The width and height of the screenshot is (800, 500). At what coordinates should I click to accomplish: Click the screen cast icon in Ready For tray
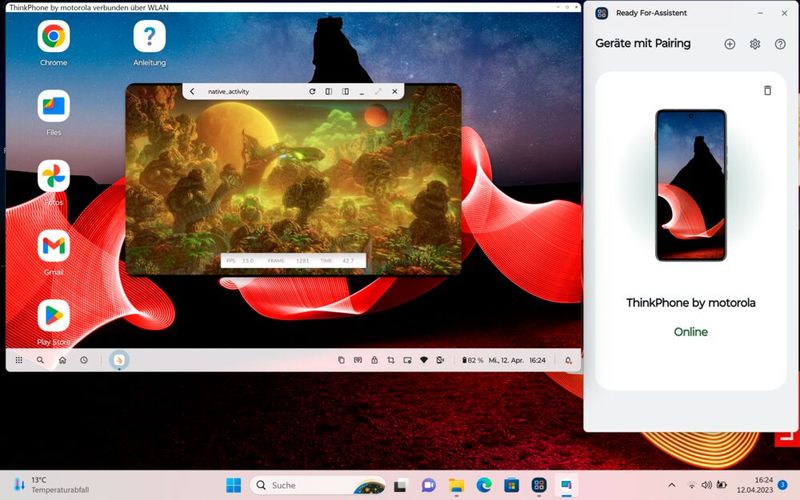tap(407, 360)
